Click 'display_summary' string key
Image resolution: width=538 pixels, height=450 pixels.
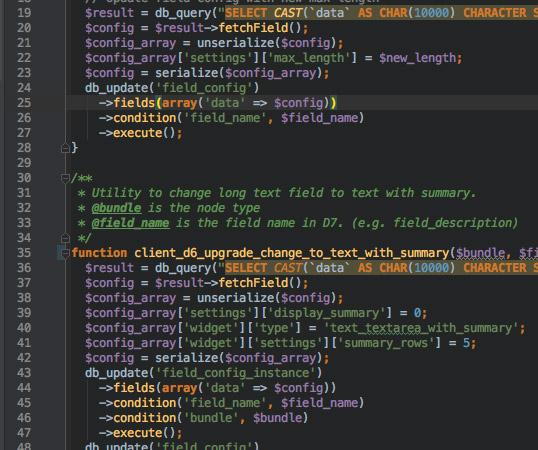point(326,313)
